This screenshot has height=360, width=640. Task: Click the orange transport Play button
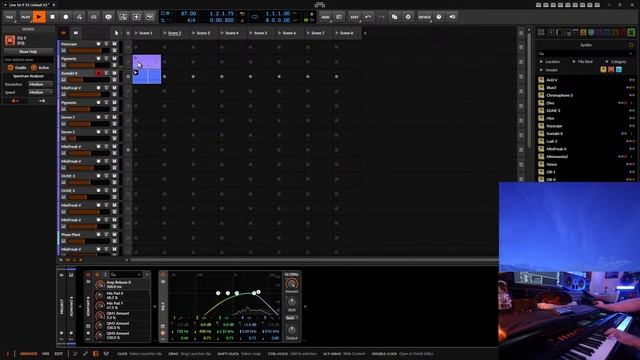click(39, 17)
